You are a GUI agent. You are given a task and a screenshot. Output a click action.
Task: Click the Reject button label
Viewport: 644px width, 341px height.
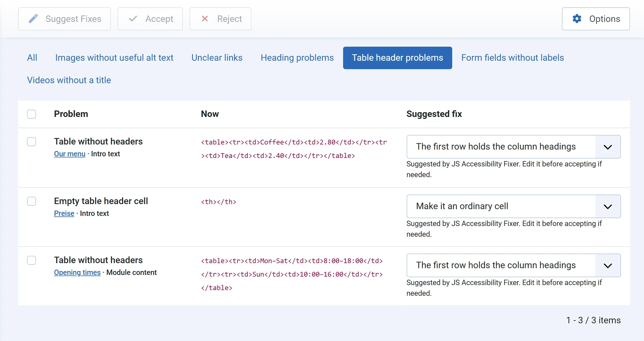pos(229,19)
